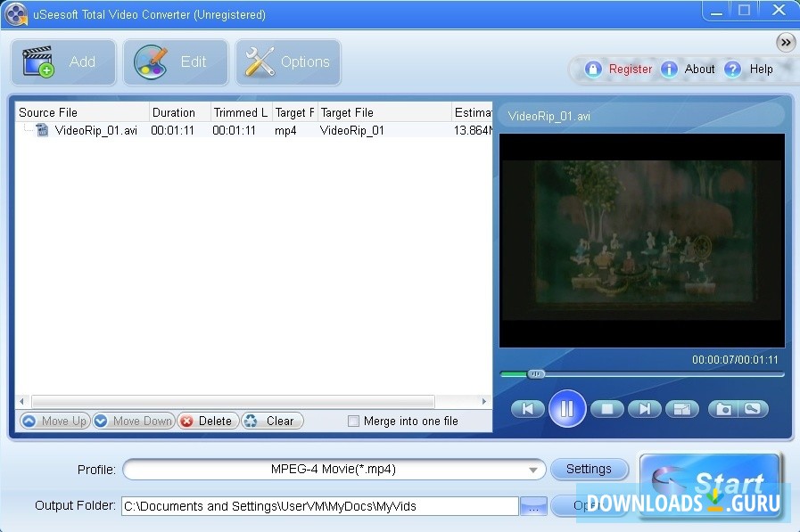Select the VideoRip_01.avi source file row
Image resolution: width=800 pixels, height=532 pixels.
point(253,130)
